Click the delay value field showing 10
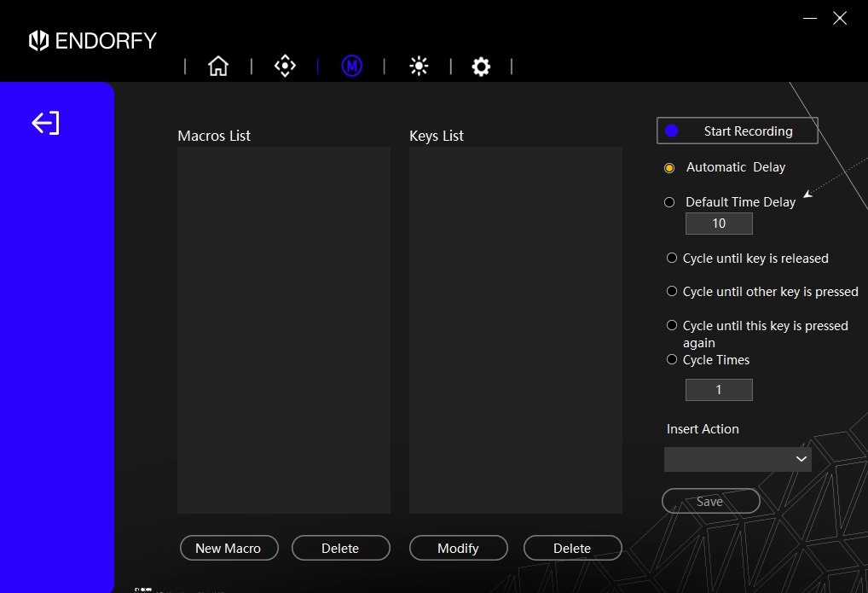Viewport: 868px width, 593px height. [719, 224]
